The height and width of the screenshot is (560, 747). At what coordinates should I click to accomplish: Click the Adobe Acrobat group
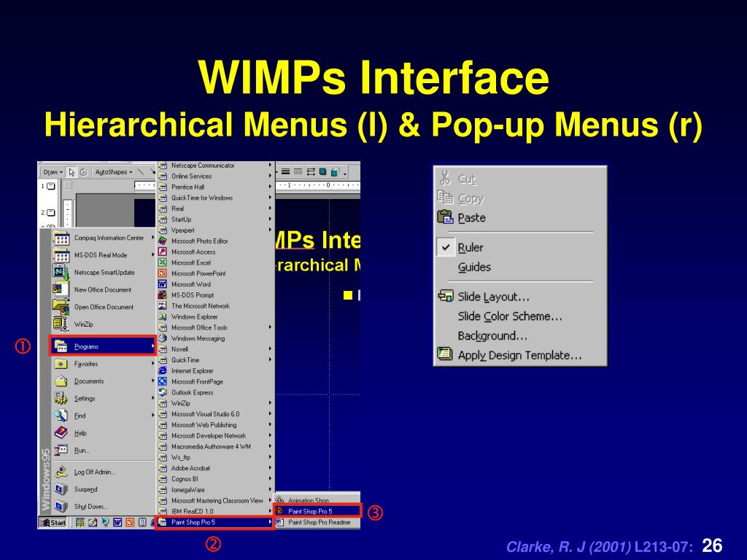pyautogui.click(x=215, y=468)
